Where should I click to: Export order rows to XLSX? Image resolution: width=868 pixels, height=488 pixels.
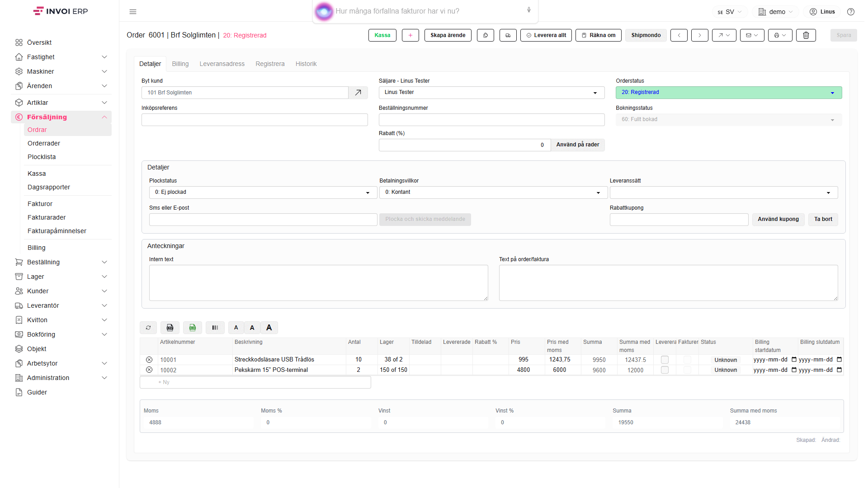(x=193, y=328)
